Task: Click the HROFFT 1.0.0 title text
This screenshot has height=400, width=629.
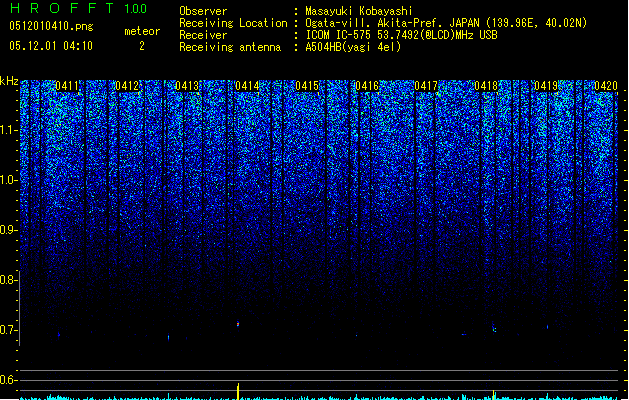Action: pyautogui.click(x=79, y=8)
